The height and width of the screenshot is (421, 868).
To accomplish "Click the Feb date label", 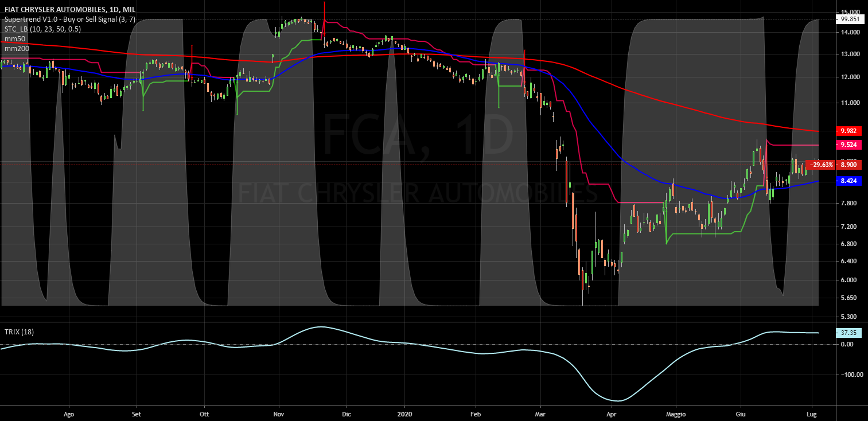I will coord(475,413).
